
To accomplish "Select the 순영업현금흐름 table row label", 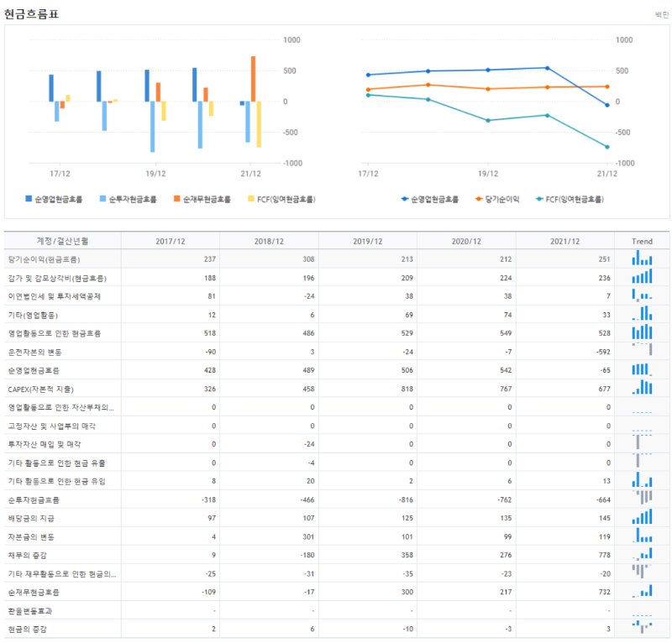I will click(x=34, y=370).
